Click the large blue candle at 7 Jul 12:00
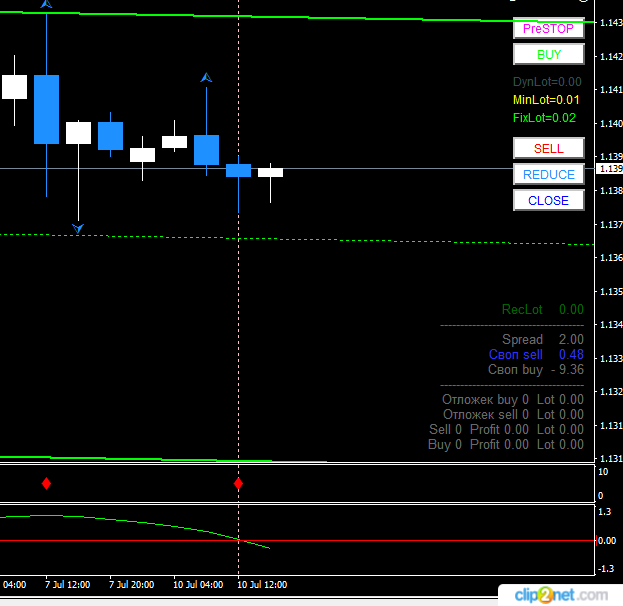This screenshot has height=606, width=623. (46, 109)
